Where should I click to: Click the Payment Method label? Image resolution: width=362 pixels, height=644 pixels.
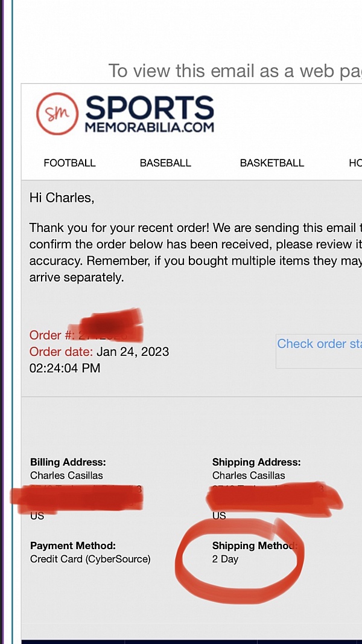(x=72, y=546)
